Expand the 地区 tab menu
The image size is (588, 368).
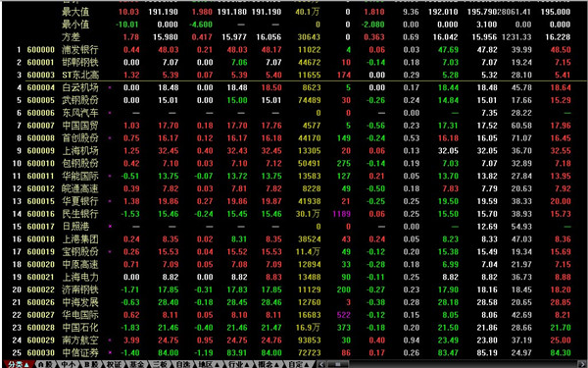(x=209, y=364)
